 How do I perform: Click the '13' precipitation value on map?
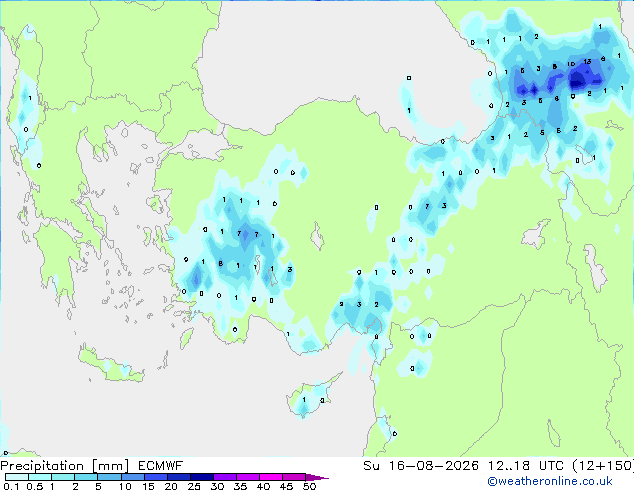(x=588, y=61)
